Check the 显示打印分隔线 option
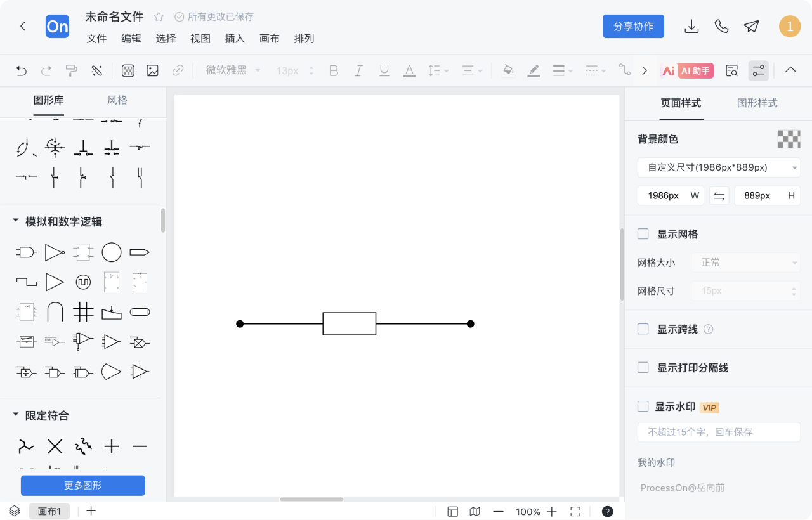The width and height of the screenshot is (812, 520). tap(643, 367)
